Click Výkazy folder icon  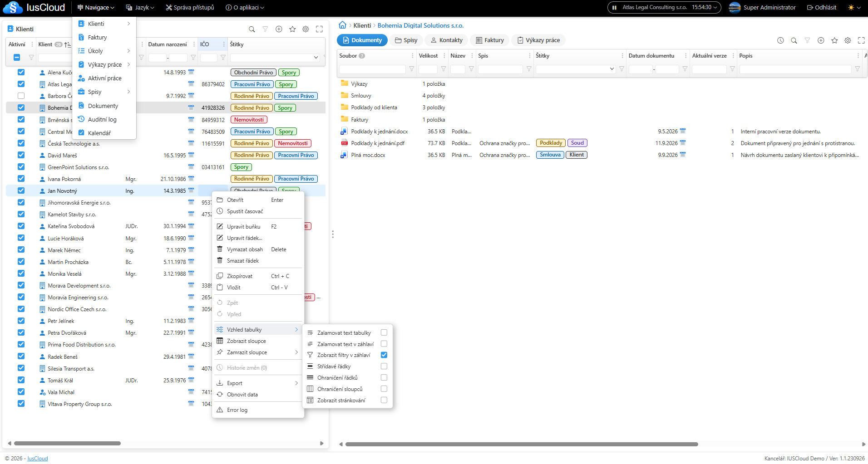[x=345, y=83]
